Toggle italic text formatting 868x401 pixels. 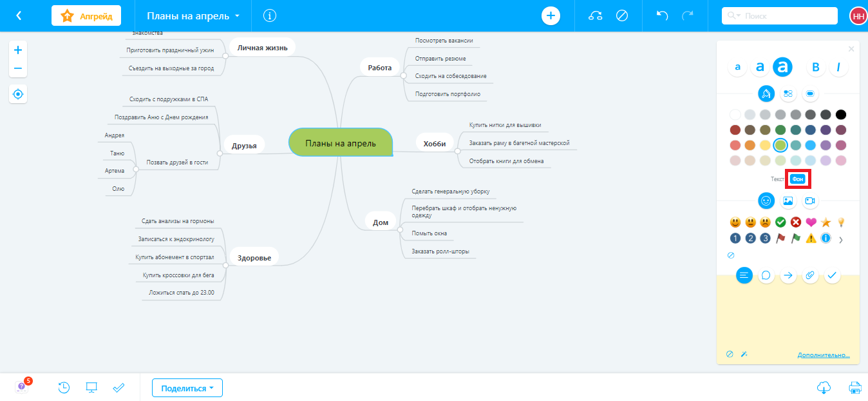(838, 67)
